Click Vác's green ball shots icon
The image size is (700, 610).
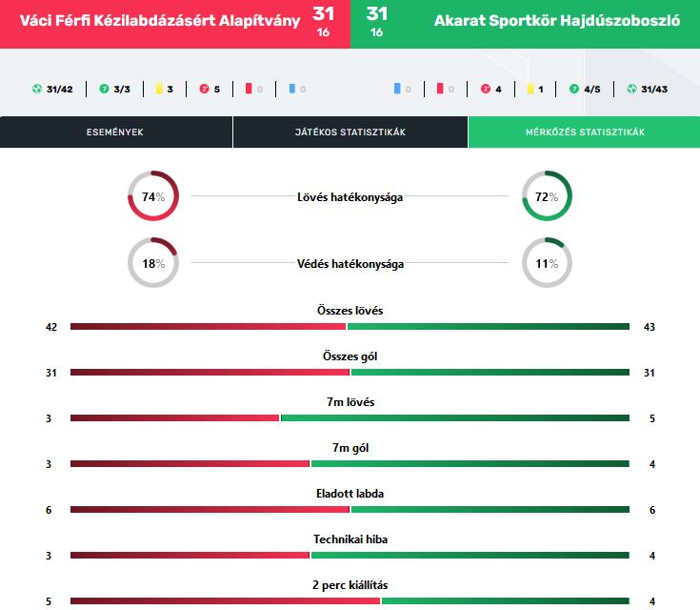pyautogui.click(x=37, y=89)
